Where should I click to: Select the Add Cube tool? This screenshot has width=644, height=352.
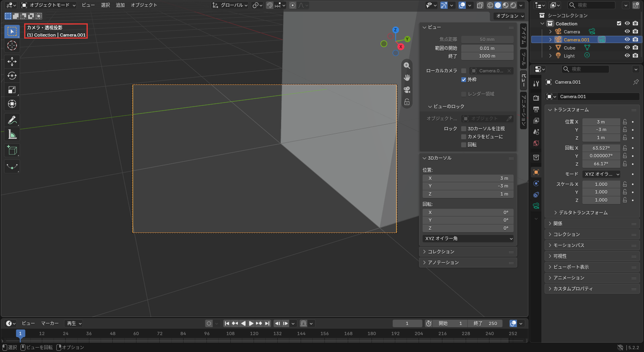pos(12,150)
